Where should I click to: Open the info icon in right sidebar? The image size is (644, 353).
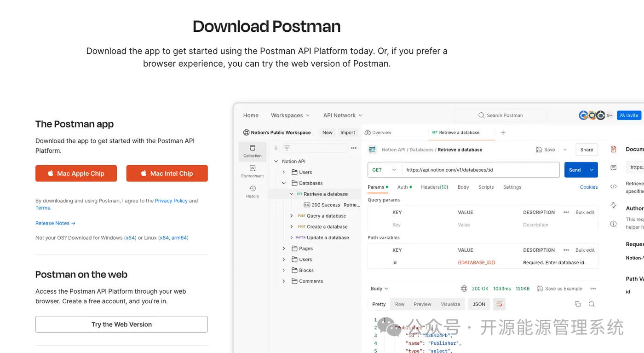coord(613,224)
